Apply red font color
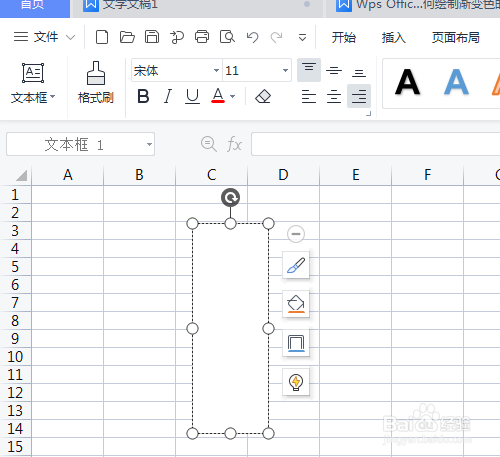 [218, 96]
